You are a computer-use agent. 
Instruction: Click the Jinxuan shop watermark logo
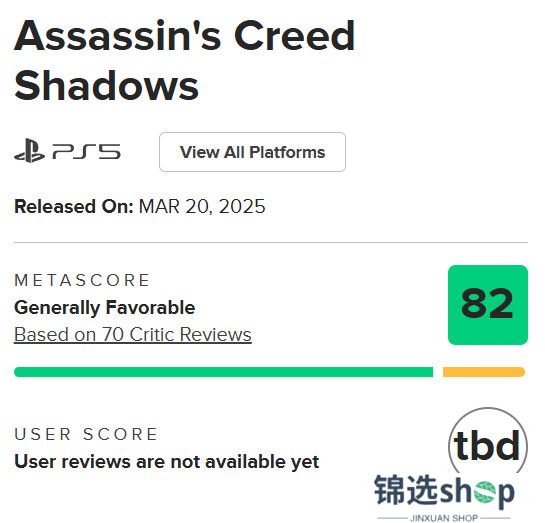tap(444, 497)
